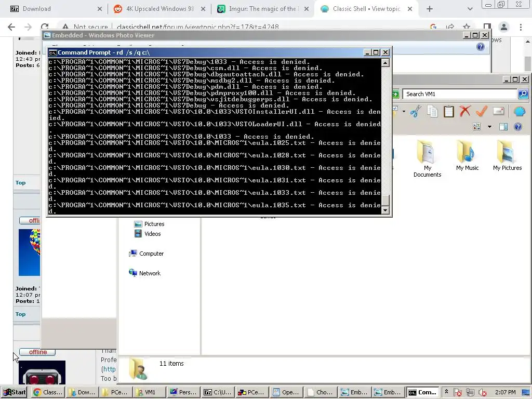Select Pictures in the navigation pane
The image size is (532, 399).
[x=149, y=224]
